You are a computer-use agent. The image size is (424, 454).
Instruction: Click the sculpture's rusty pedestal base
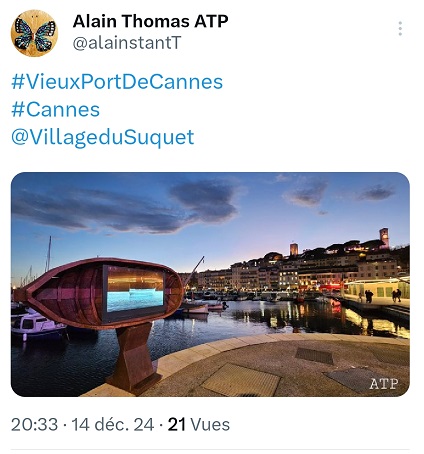coord(134,358)
